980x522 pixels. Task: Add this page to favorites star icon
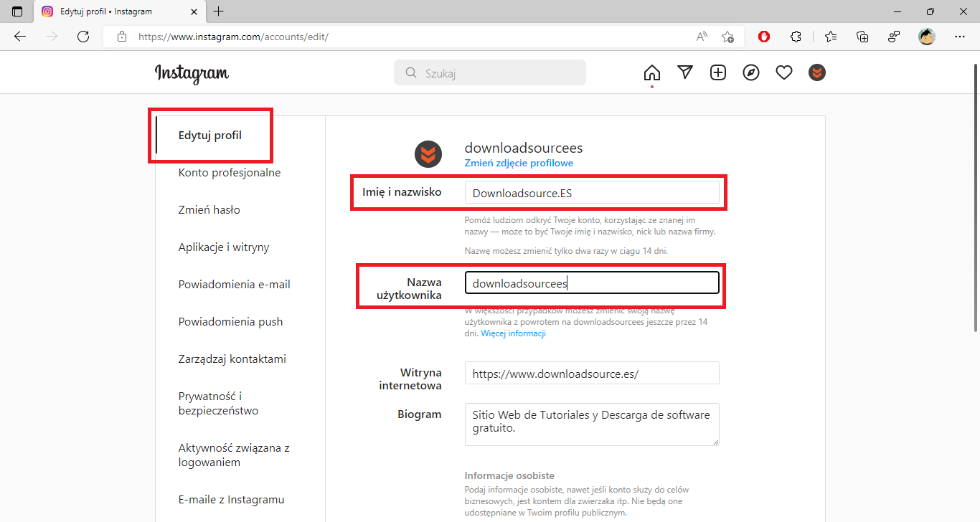coord(727,37)
